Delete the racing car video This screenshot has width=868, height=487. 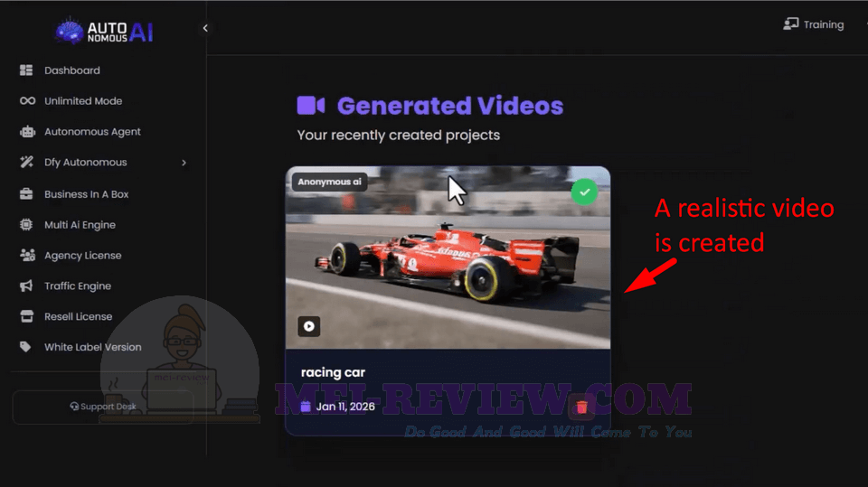tap(581, 407)
